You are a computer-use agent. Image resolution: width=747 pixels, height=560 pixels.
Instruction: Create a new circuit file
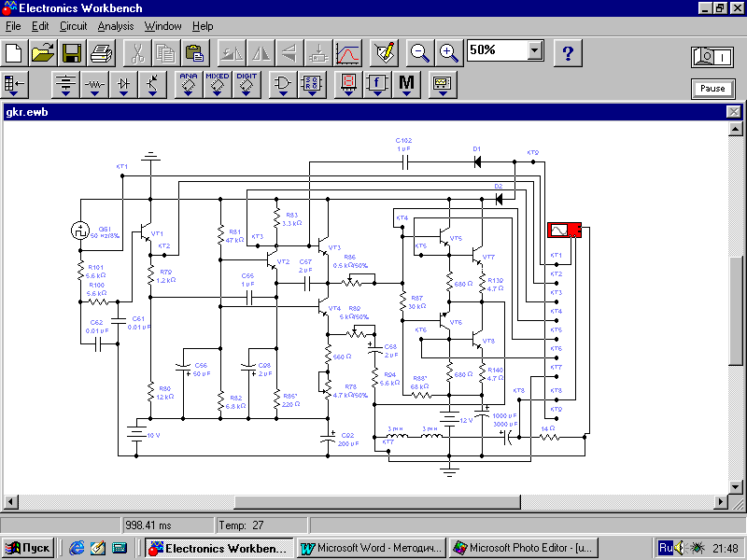pyautogui.click(x=14, y=52)
